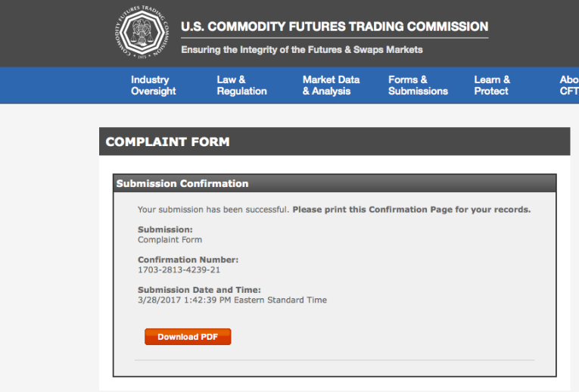Click the bold print this Confirmation Page notice
This screenshot has height=392, width=579.
coord(411,209)
